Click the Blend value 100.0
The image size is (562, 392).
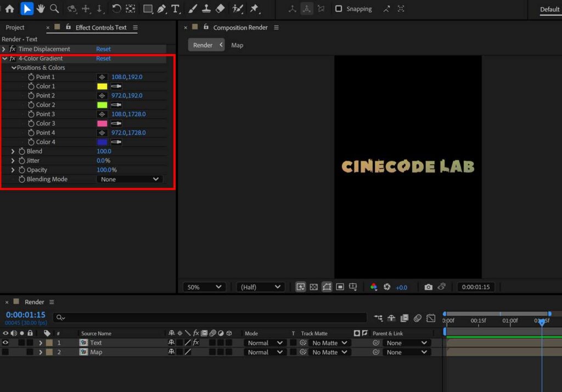tap(104, 152)
